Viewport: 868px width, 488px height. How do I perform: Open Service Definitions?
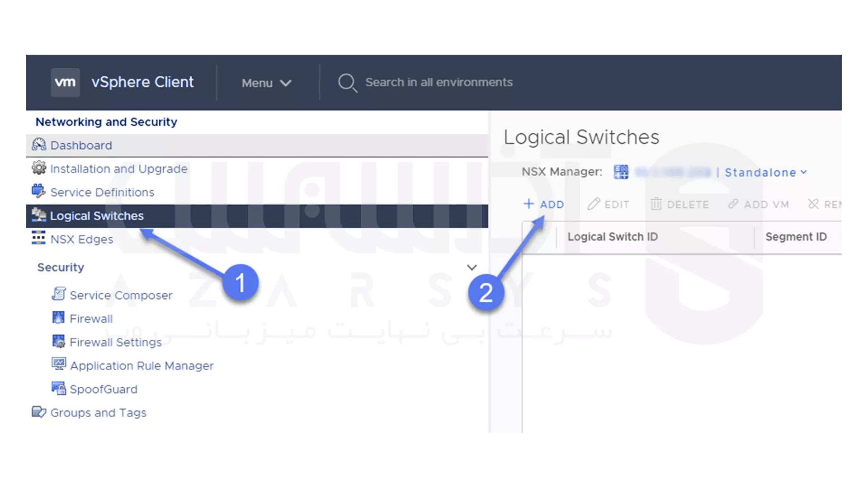tap(102, 192)
